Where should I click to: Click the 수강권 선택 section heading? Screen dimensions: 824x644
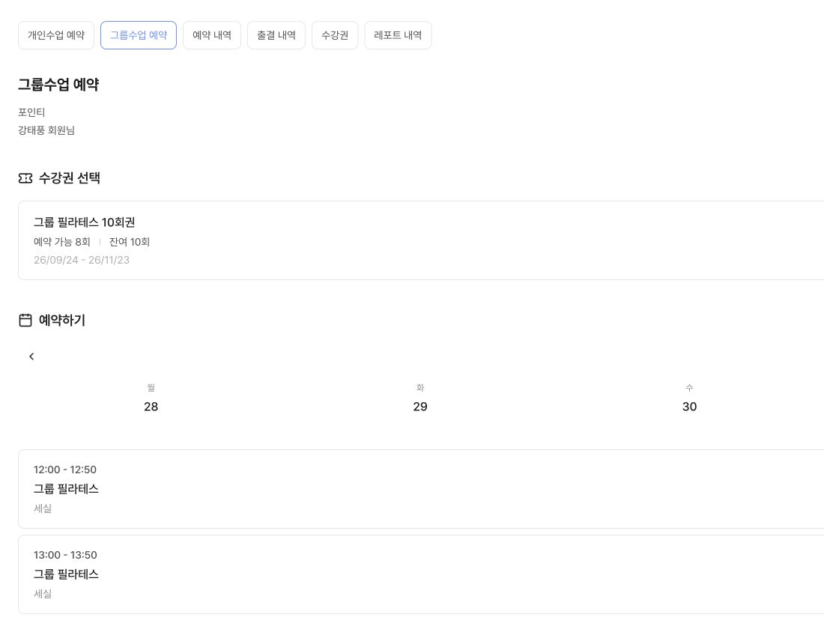pos(70,178)
